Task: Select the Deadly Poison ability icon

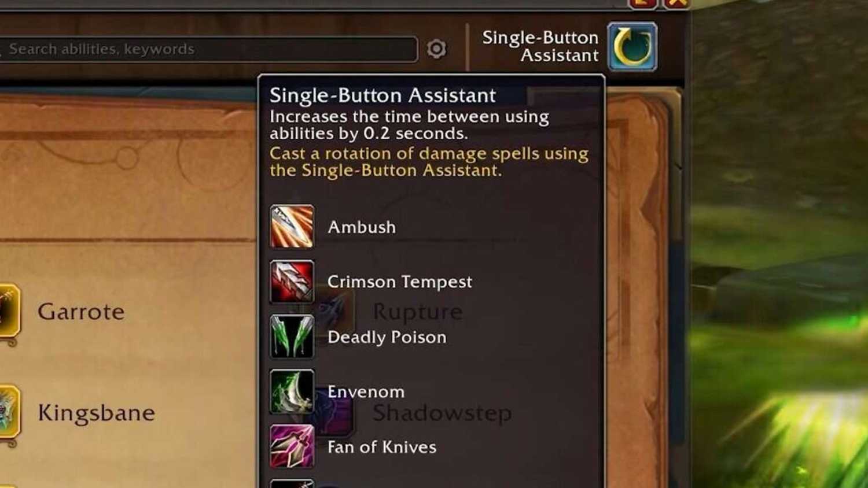Action: [x=292, y=337]
